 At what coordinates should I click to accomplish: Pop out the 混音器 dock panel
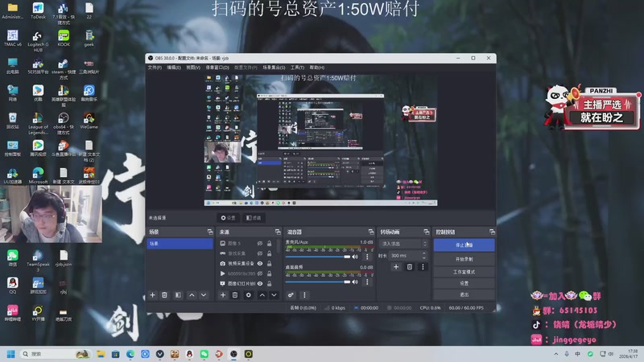pyautogui.click(x=371, y=232)
